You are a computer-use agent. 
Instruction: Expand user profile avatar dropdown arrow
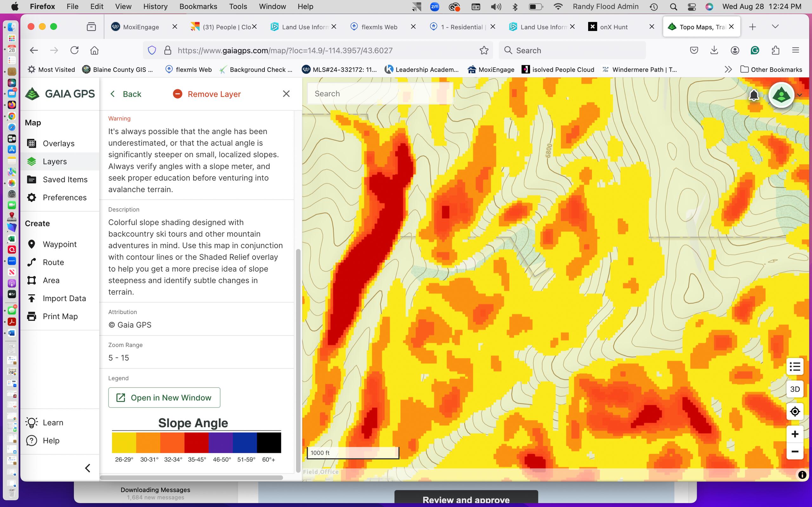[x=800, y=95]
